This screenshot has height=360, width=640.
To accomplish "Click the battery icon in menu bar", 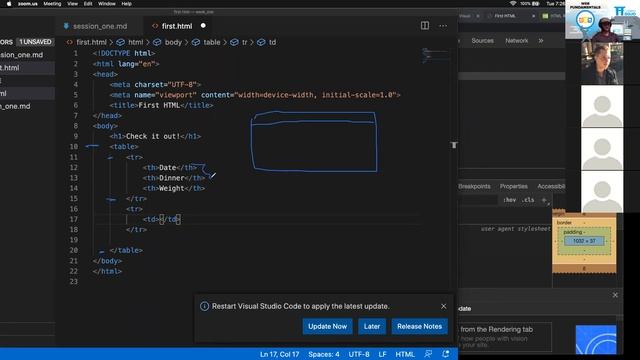I will point(536,3).
